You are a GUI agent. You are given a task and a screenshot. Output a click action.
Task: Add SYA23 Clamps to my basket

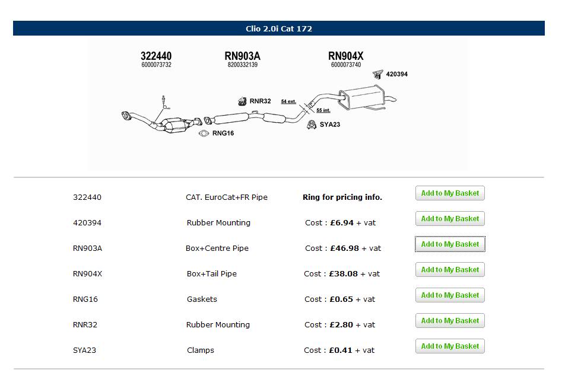coord(450,346)
